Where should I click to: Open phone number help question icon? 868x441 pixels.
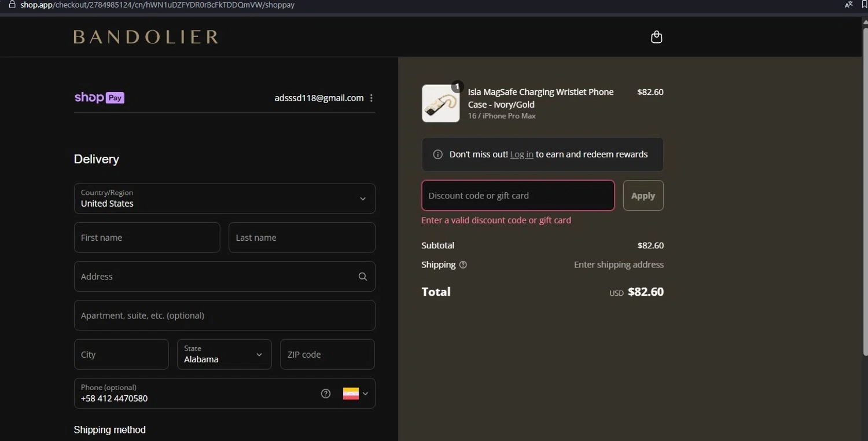[326, 394]
